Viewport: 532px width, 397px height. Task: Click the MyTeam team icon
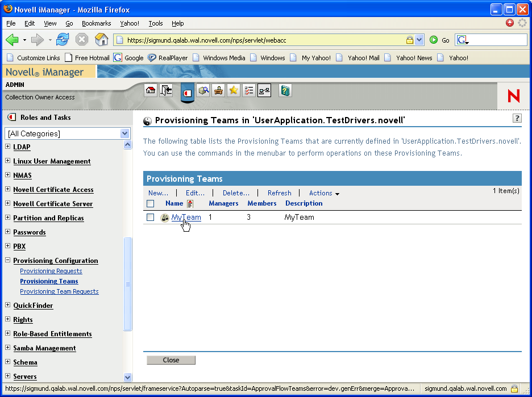tap(165, 218)
